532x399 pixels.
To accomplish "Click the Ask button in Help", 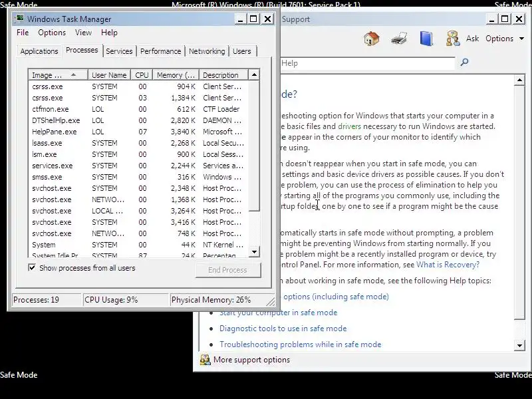I will tap(472, 39).
